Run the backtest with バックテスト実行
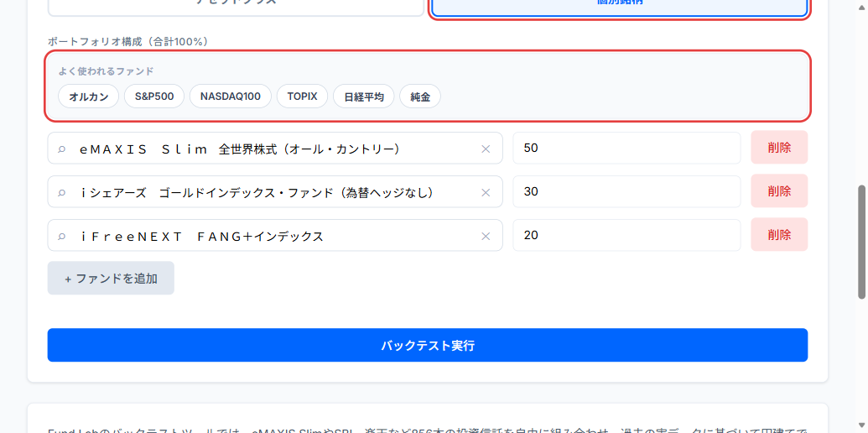This screenshot has height=433, width=868. click(x=428, y=345)
